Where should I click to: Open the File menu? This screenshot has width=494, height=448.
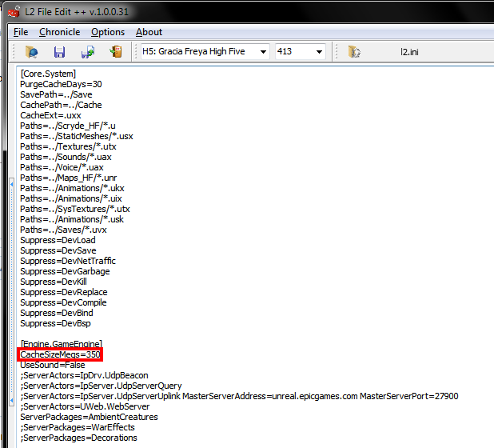click(x=21, y=32)
